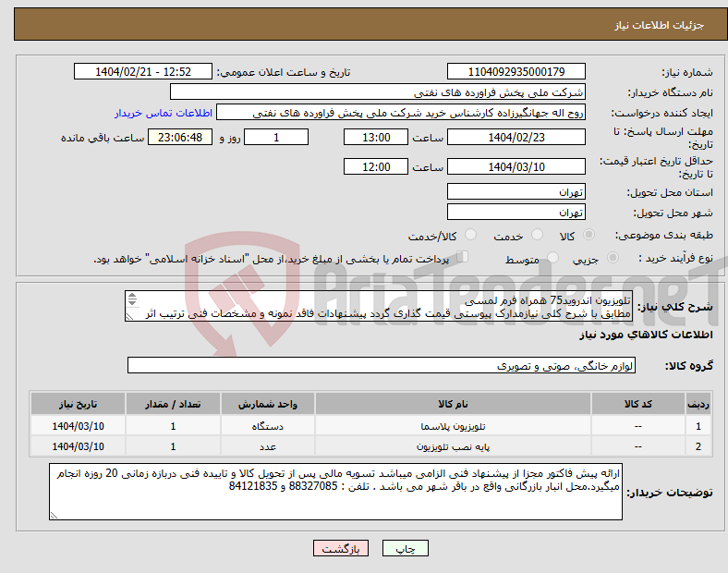Click the عدد unit cell
Screen dimensions: 728x573
267,446
